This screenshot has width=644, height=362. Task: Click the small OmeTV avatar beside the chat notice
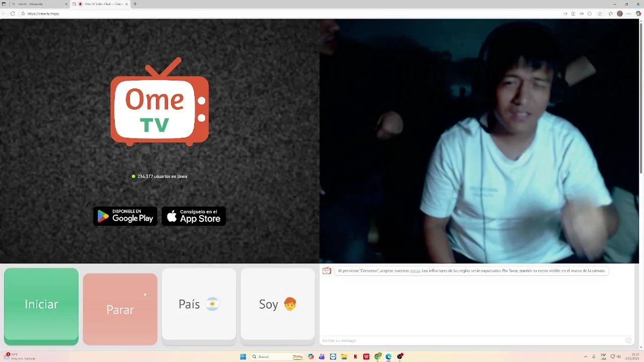click(x=327, y=270)
